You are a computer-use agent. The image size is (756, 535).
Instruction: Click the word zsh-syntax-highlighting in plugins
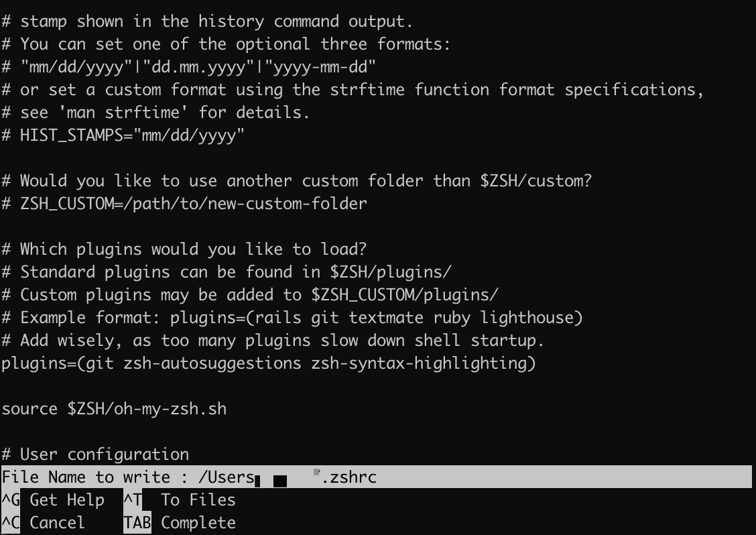click(x=419, y=363)
